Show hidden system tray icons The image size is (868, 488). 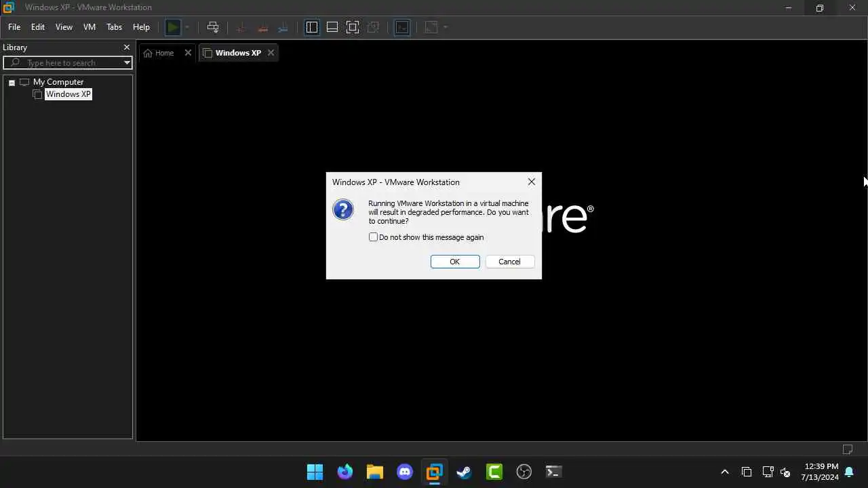724,472
